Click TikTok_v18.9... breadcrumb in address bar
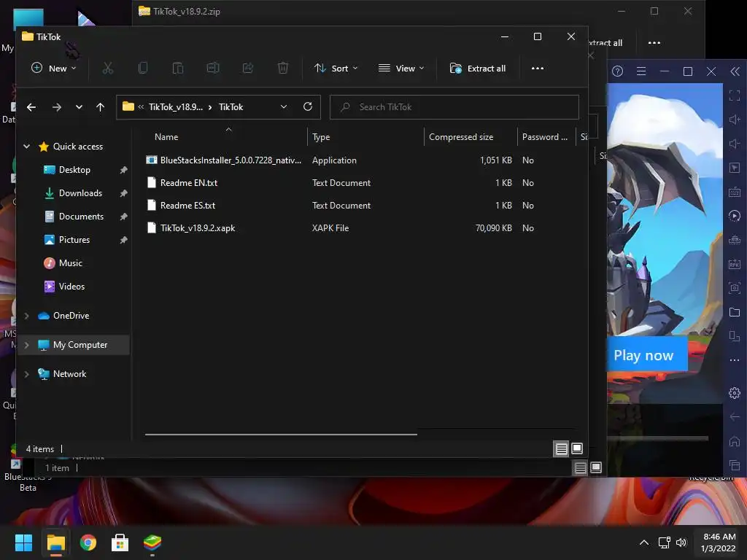The image size is (747, 560). [175, 106]
